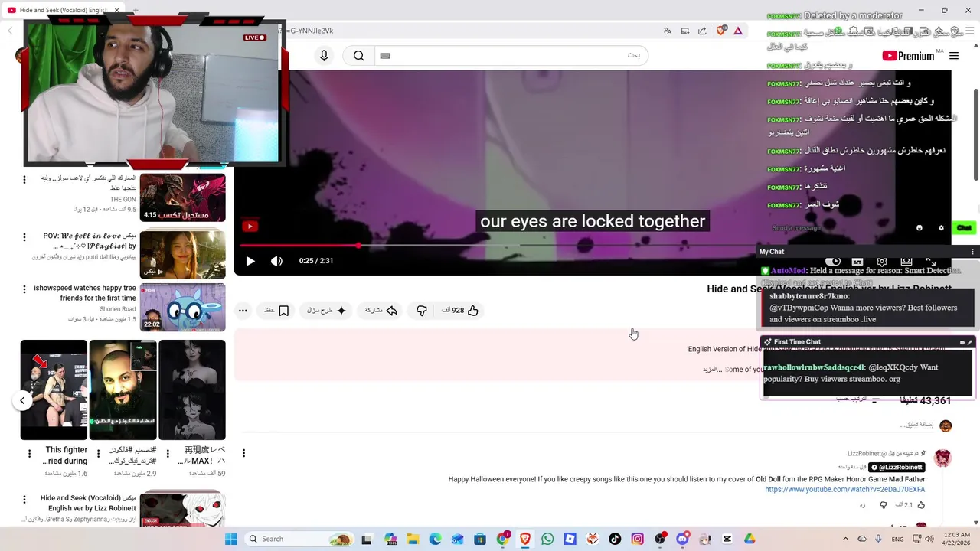Open the ENG language switcher in the tray

(x=897, y=539)
